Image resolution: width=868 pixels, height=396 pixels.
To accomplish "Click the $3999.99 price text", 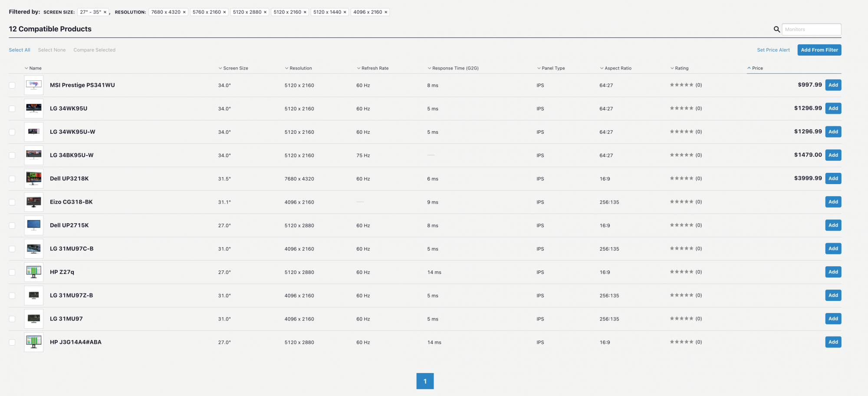I will coord(808,178).
